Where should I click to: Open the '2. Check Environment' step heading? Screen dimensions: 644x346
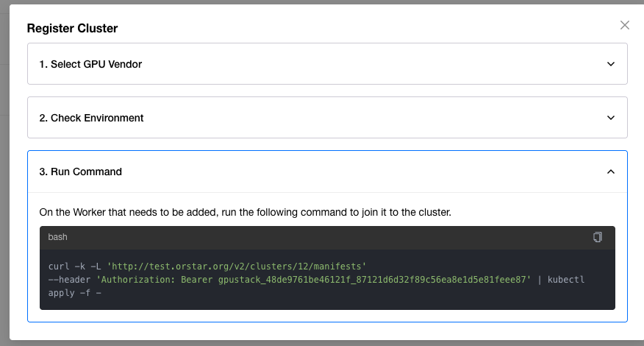(91, 118)
